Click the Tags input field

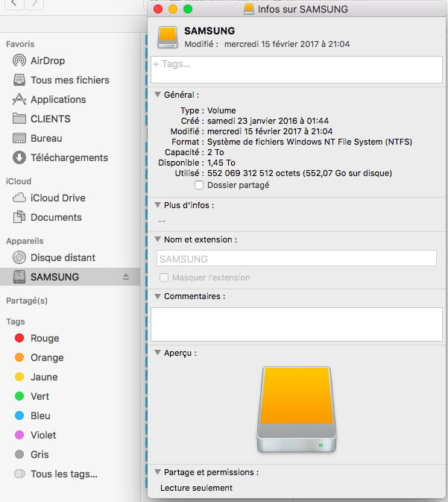[297, 70]
